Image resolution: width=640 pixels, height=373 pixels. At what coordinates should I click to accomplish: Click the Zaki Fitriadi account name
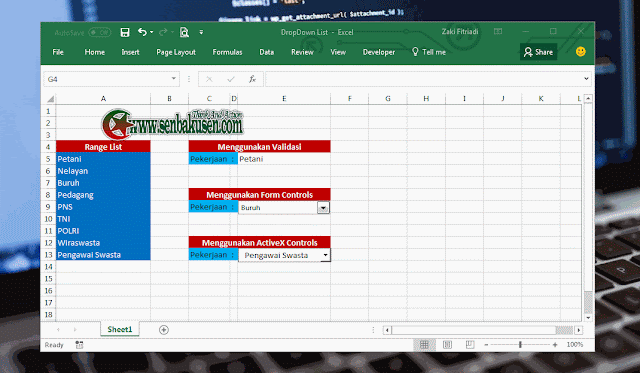coord(460,31)
